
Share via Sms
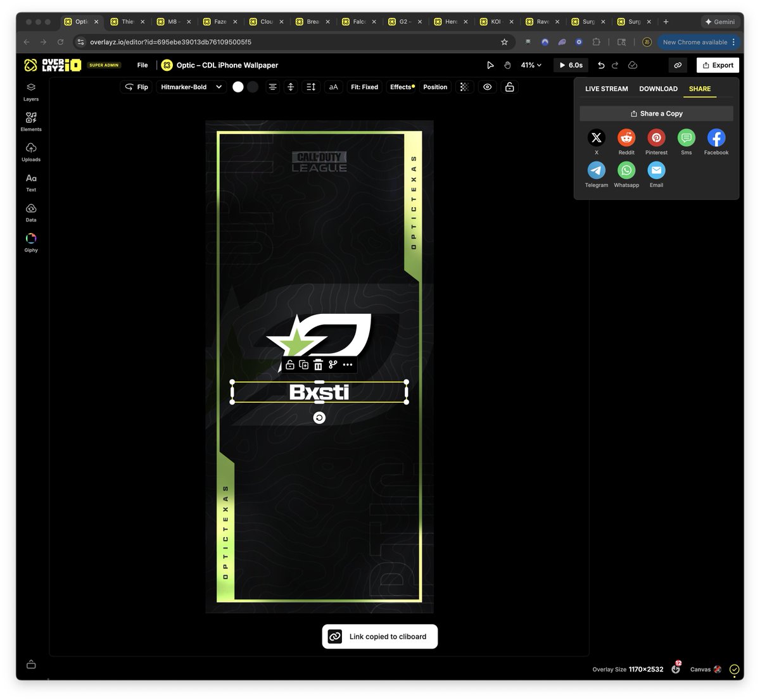coord(687,137)
